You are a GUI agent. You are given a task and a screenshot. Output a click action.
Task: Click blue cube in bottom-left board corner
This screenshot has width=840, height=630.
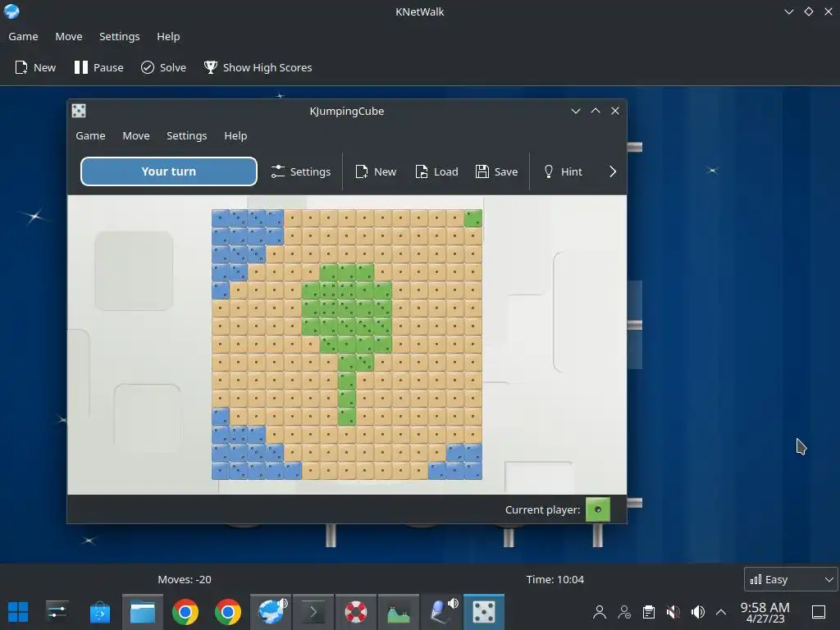click(220, 470)
